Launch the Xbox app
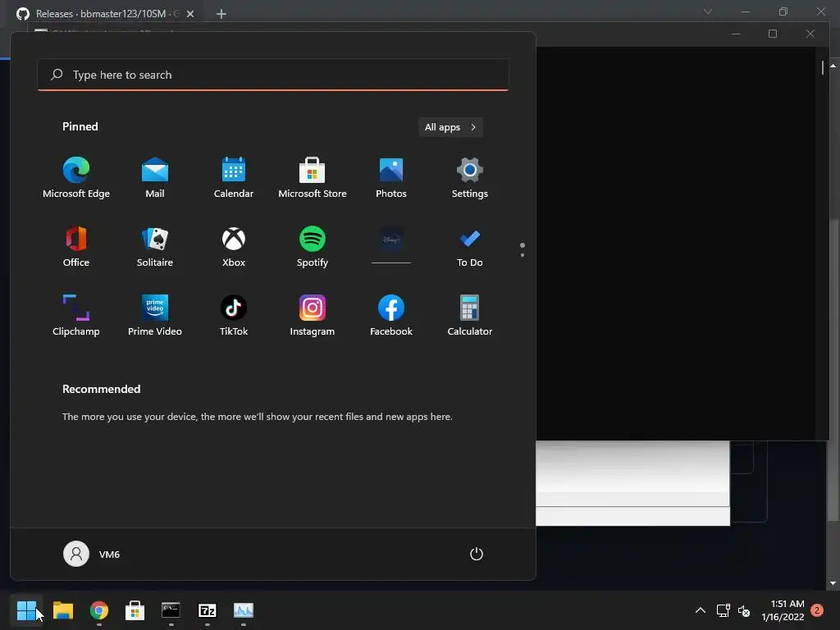Viewport: 840px width, 630px height. 234,247
